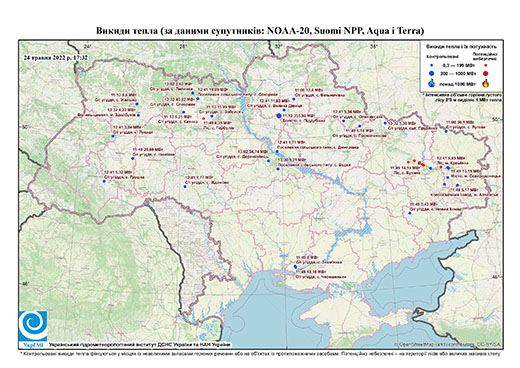Screen dimensions: 520x368
Task: Click the large blue circle in the legend
Action: click(x=432, y=73)
